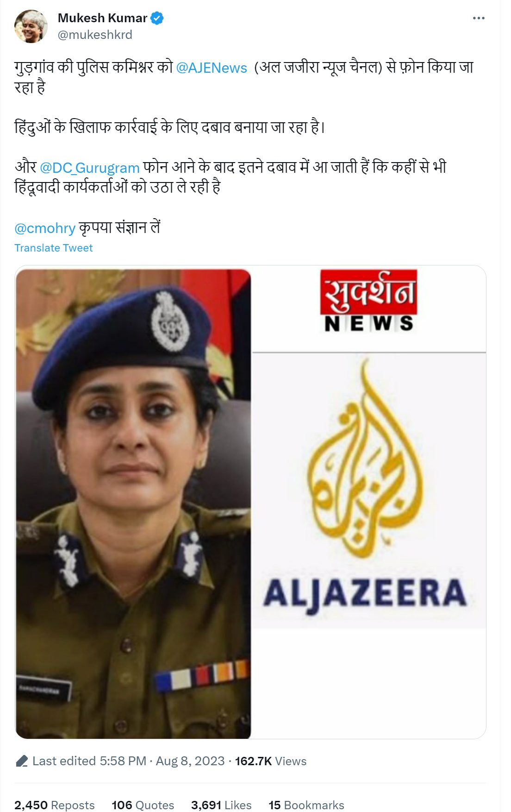The width and height of the screenshot is (511, 812).
Task: Click the Aug 8, 2023 date
Action: pos(190,761)
